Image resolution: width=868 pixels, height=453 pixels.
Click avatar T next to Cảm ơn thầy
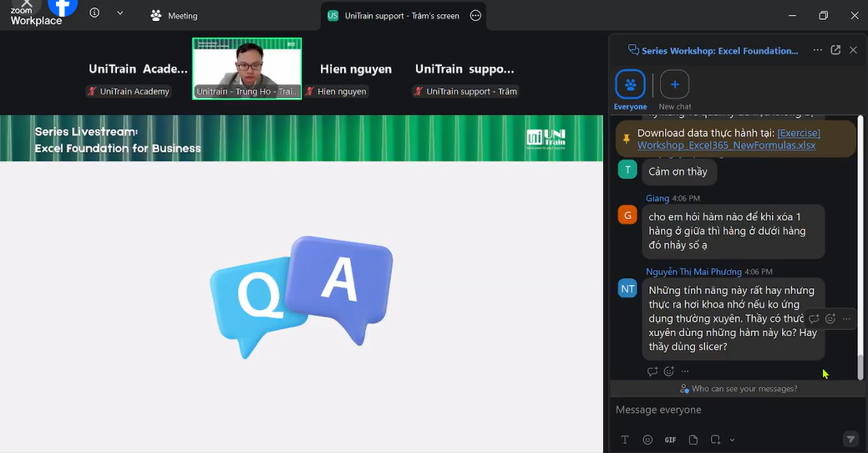[627, 170]
